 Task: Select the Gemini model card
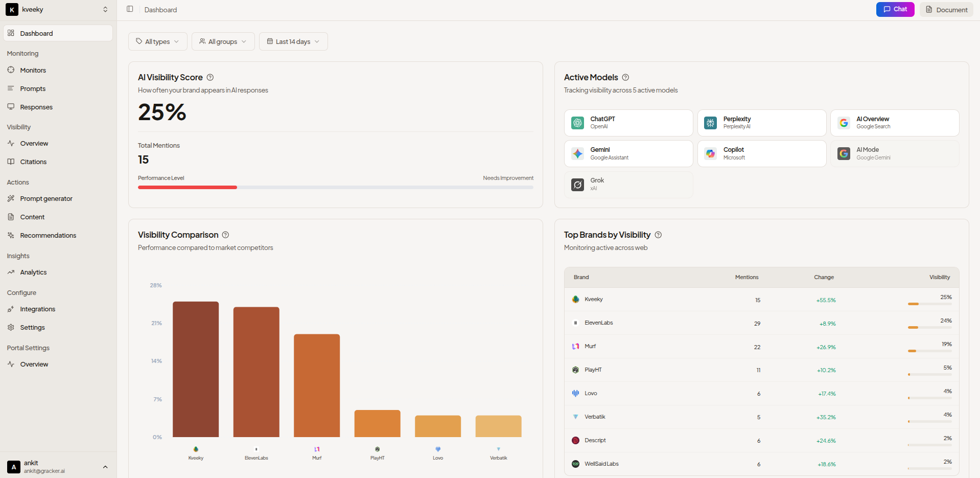[628, 153]
